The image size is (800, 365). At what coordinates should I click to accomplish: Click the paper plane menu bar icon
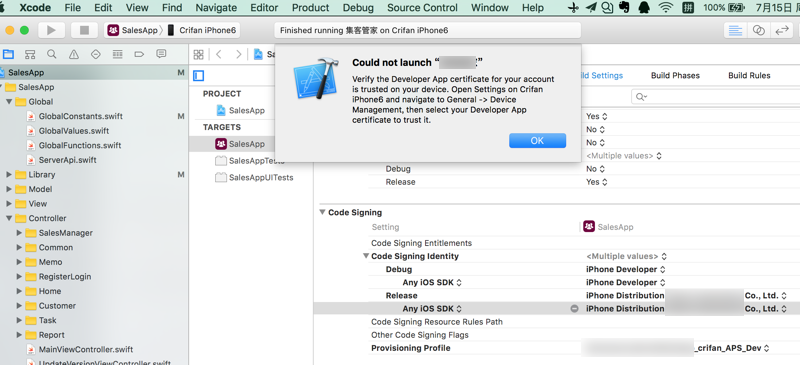point(591,8)
